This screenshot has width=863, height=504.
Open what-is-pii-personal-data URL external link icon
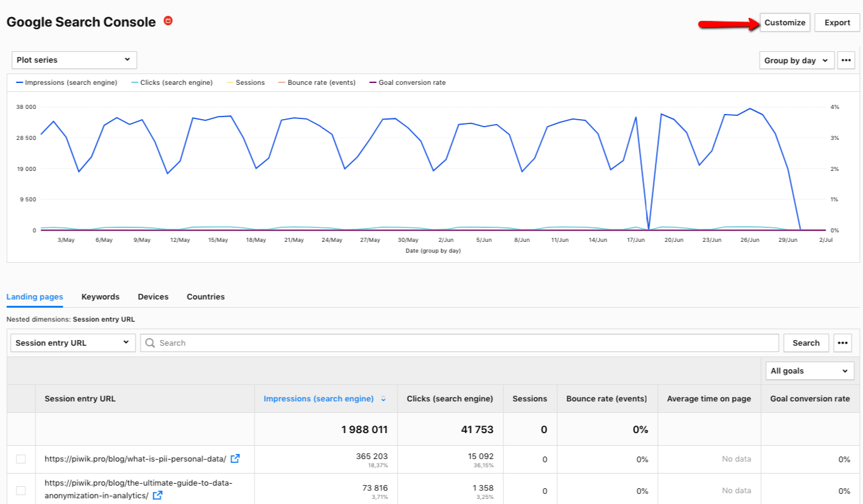235,459
